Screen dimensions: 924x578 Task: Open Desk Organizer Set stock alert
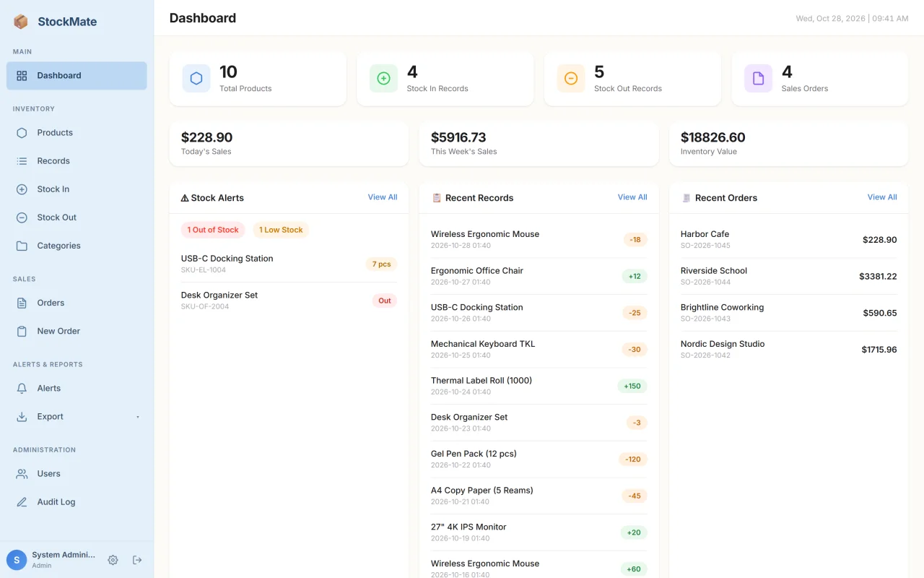pos(289,301)
